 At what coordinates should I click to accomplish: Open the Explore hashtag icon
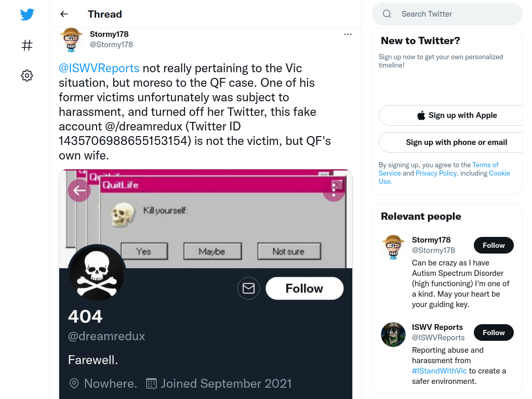27,45
